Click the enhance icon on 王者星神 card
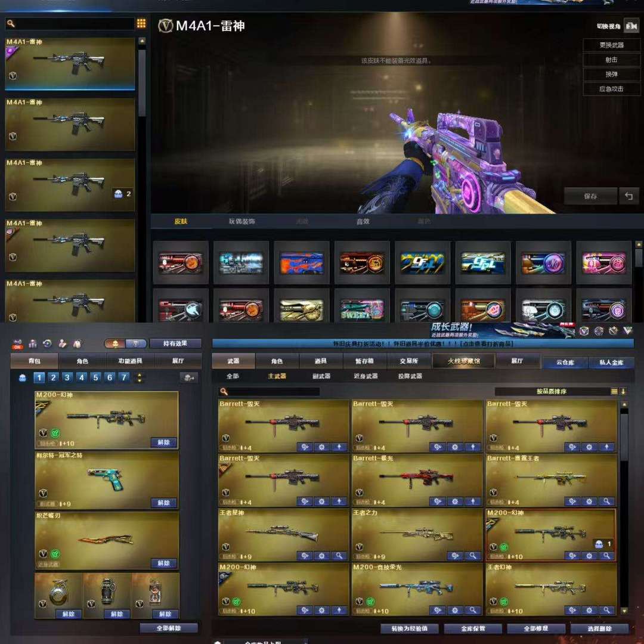The width and height of the screenshot is (644, 644). (305, 556)
